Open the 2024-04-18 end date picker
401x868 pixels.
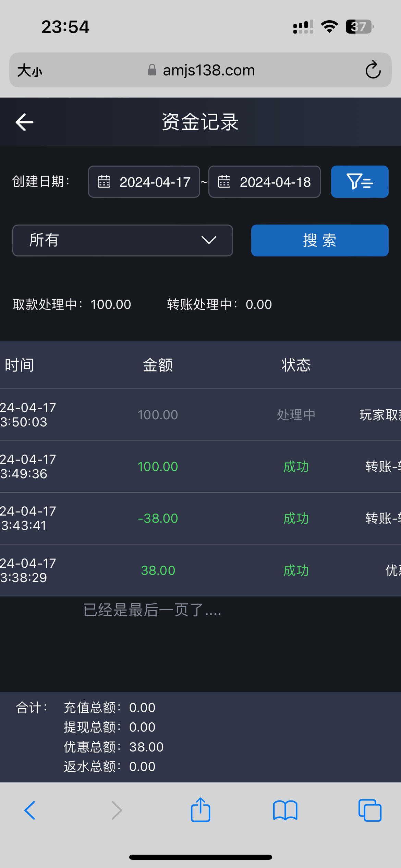point(275,182)
